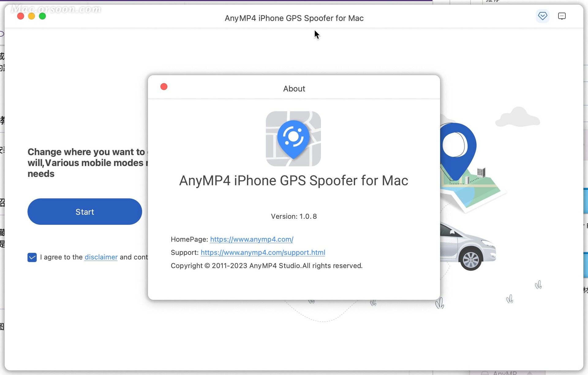Minimize the main window with yellow button
The height and width of the screenshot is (375, 588).
pyautogui.click(x=32, y=16)
